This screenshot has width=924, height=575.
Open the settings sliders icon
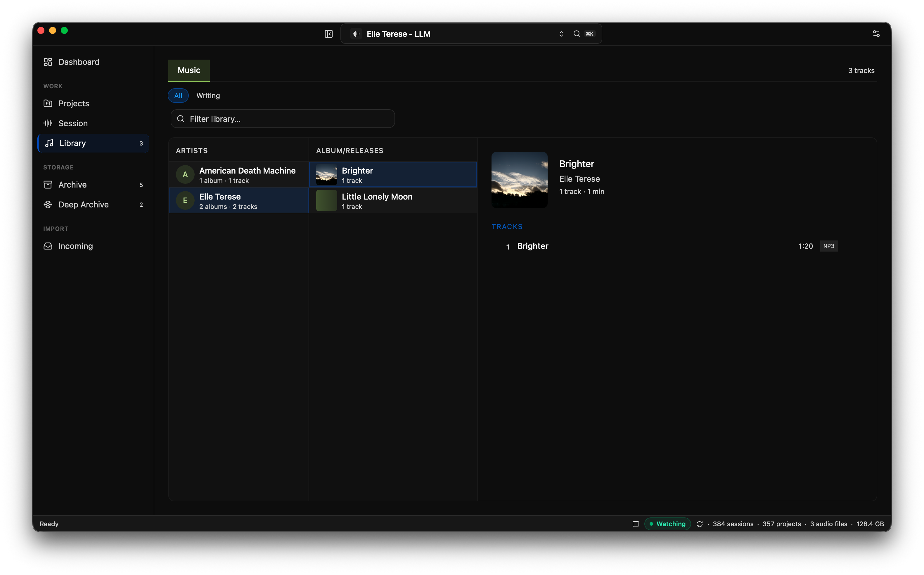click(x=876, y=34)
